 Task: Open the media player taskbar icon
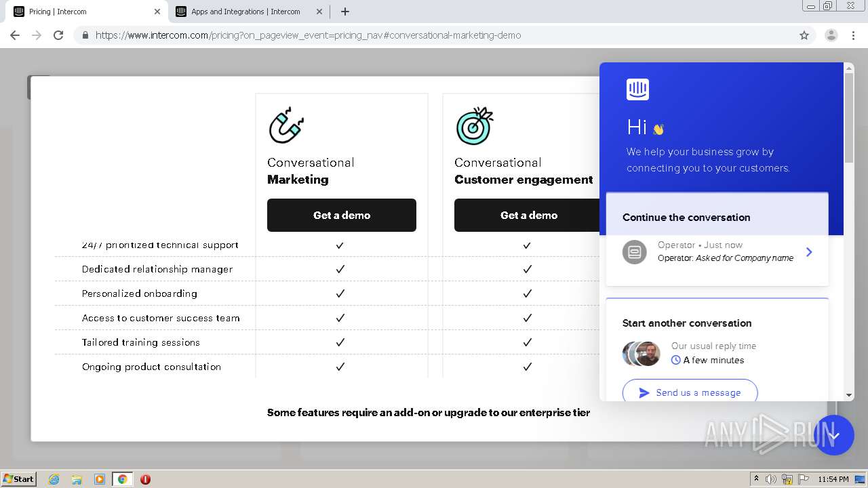(x=100, y=479)
